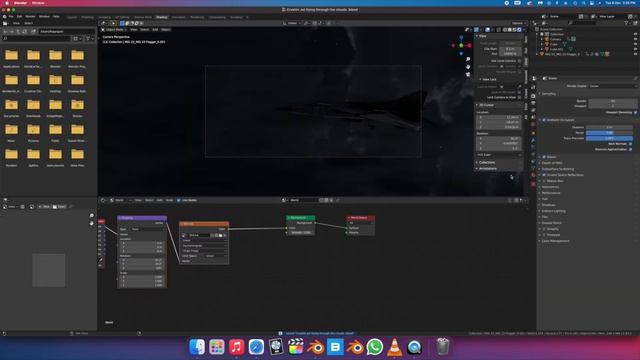The image size is (640, 360).
Task: Click the New button in image editor
Action: [x=44, y=207]
